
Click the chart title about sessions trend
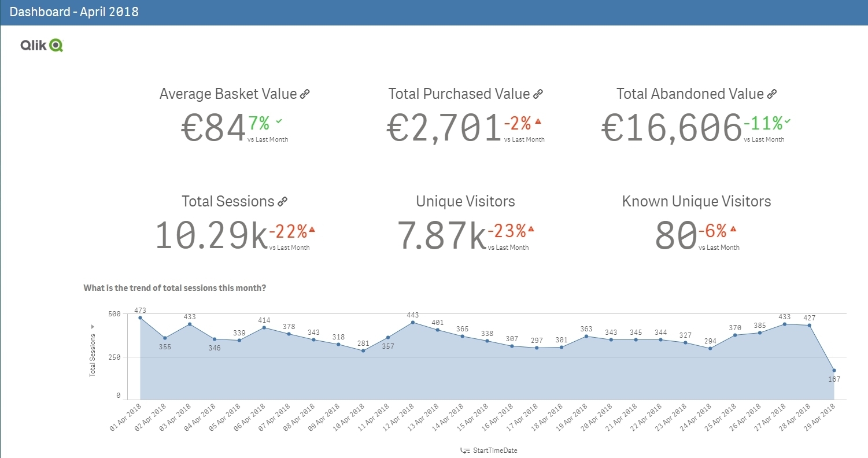coord(175,287)
